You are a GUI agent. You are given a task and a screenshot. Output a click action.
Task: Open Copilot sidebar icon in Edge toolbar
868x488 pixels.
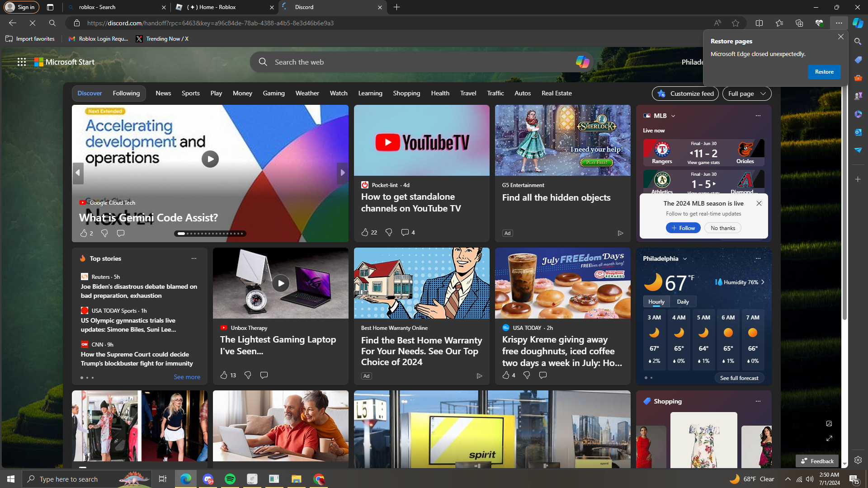858,23
